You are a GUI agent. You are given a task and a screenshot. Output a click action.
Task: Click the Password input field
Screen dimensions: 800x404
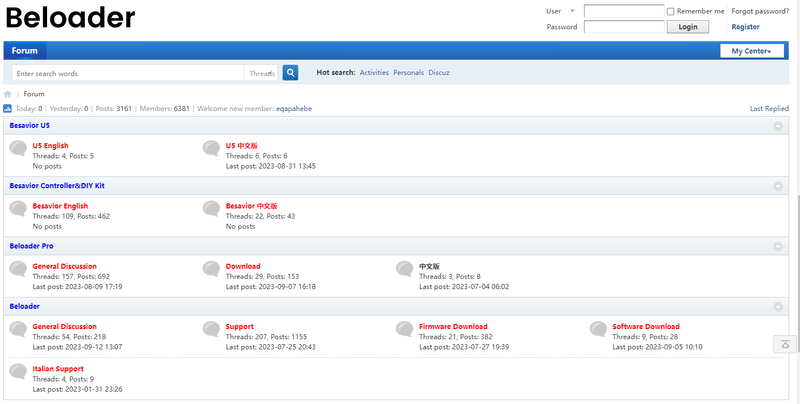coord(624,27)
